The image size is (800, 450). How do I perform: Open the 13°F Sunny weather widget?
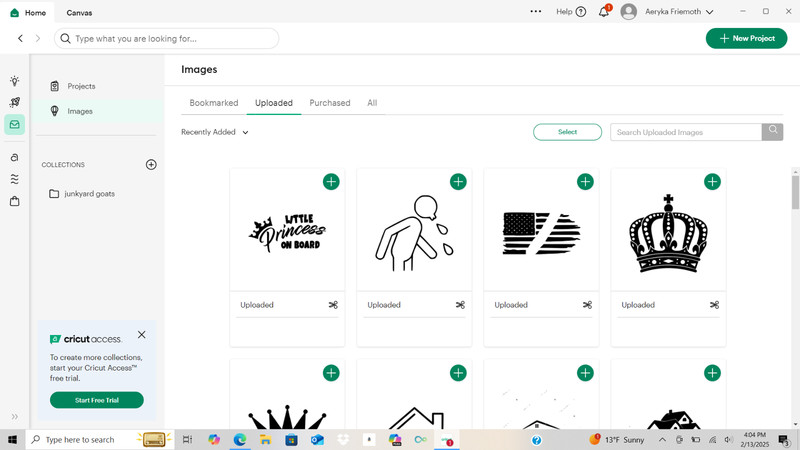pyautogui.click(x=617, y=439)
